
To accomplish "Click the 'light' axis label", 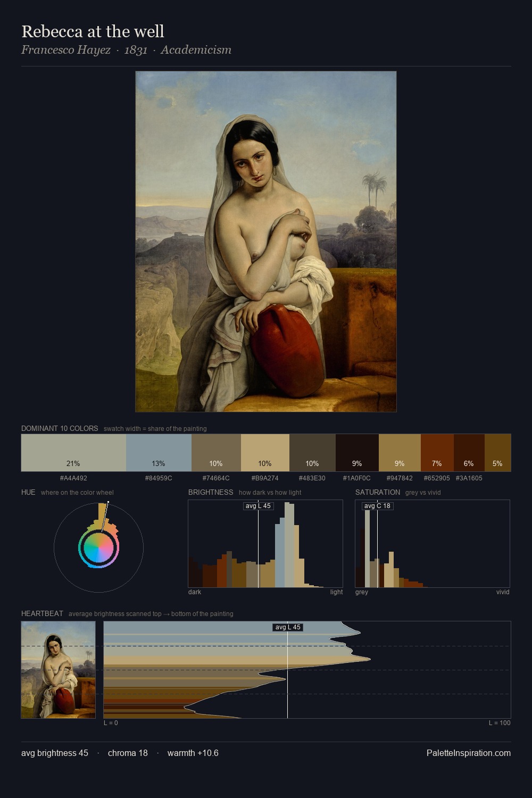I will 336,592.
